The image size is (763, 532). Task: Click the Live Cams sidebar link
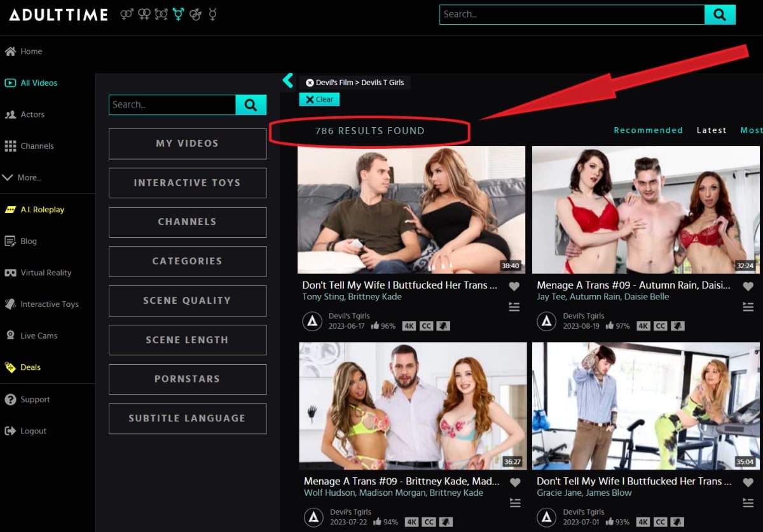click(39, 336)
